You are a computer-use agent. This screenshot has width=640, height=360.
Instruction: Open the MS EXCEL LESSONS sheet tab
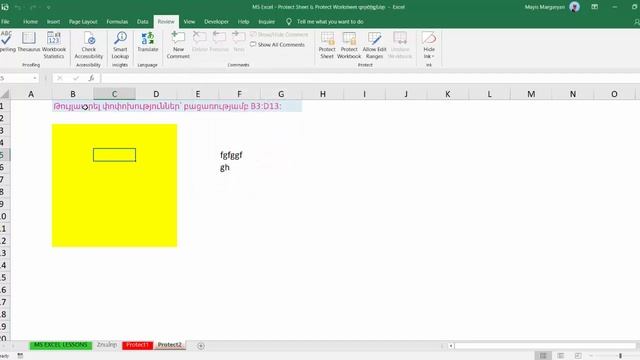coord(60,345)
